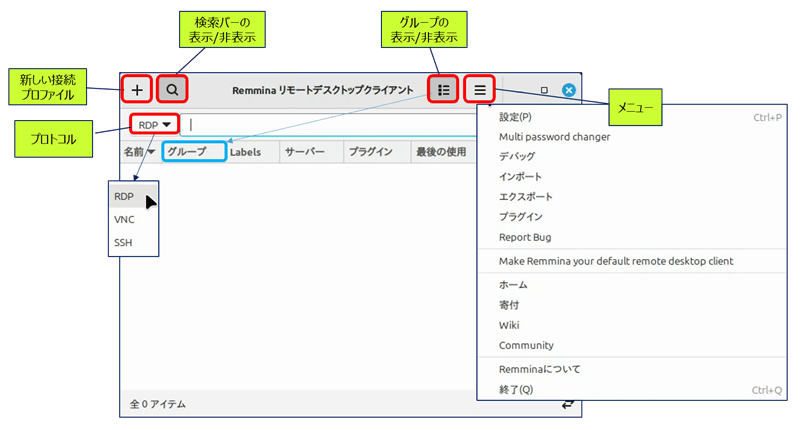Open ホーム from the menu
Image resolution: width=800 pixels, height=430 pixels.
pos(632,285)
